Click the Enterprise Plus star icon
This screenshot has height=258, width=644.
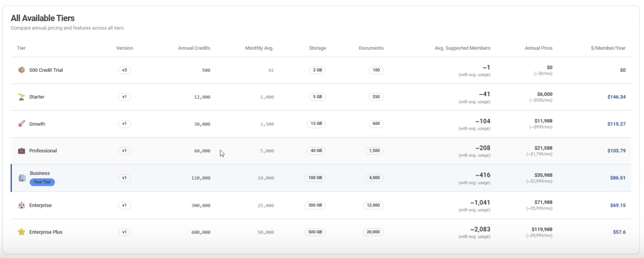[x=22, y=232]
